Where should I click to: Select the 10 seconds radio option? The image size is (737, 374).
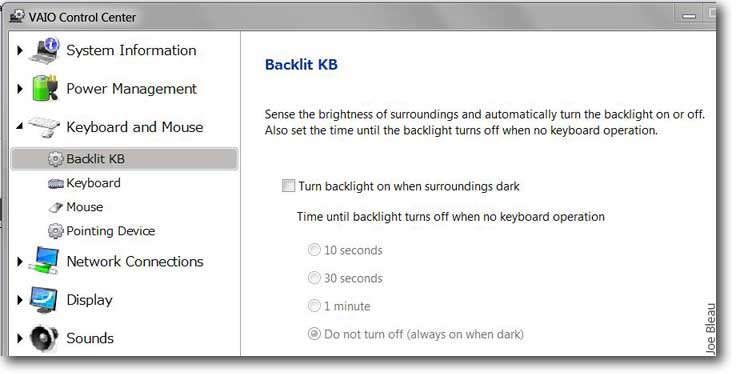tap(314, 249)
